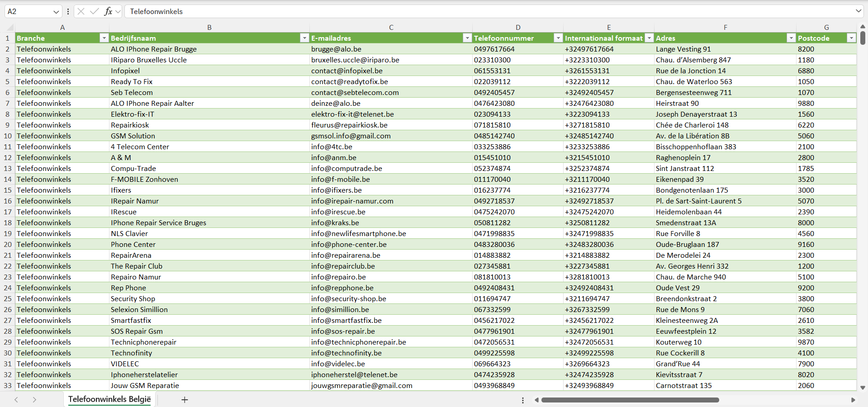Click cell with info@repairclub.be
The image size is (868, 407).
click(343, 266)
